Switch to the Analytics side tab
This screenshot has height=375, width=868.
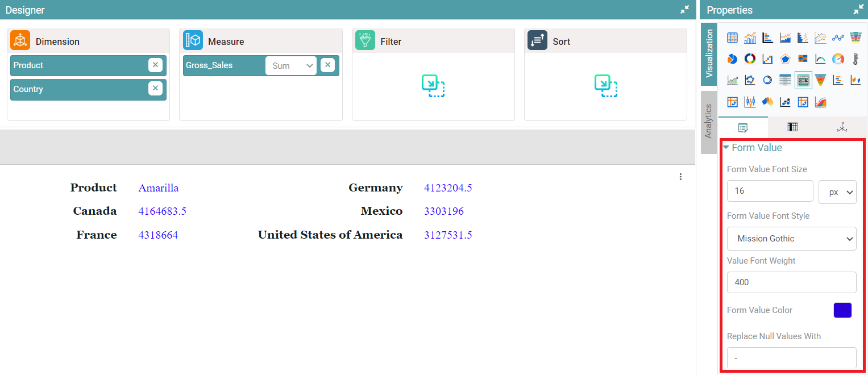click(708, 122)
